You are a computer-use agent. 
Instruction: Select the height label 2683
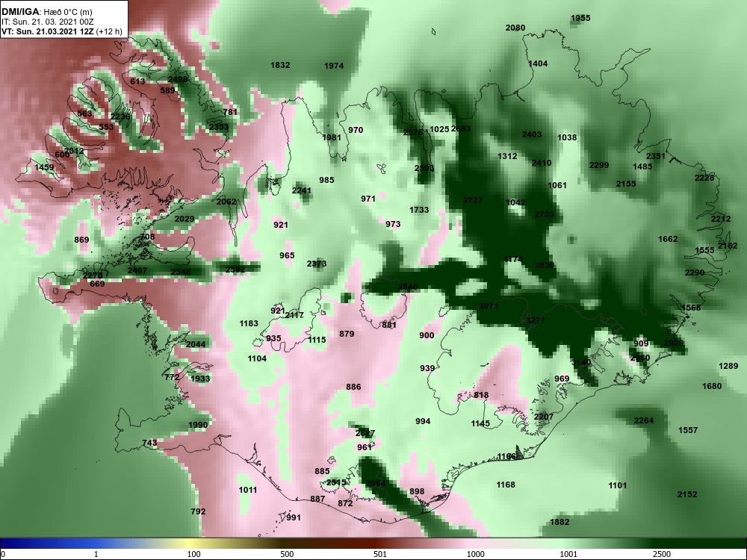pyautogui.click(x=461, y=128)
